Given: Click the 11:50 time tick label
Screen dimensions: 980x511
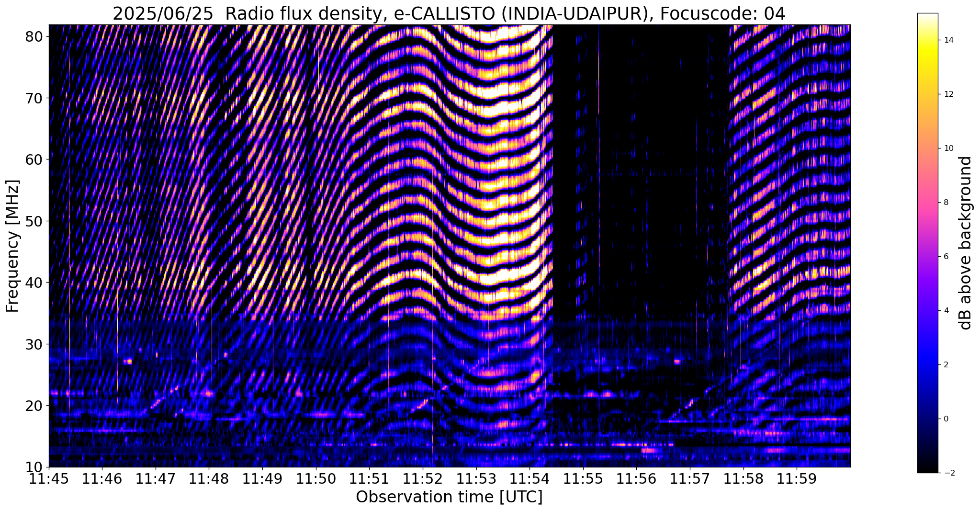Looking at the screenshot, I should coord(316,479).
